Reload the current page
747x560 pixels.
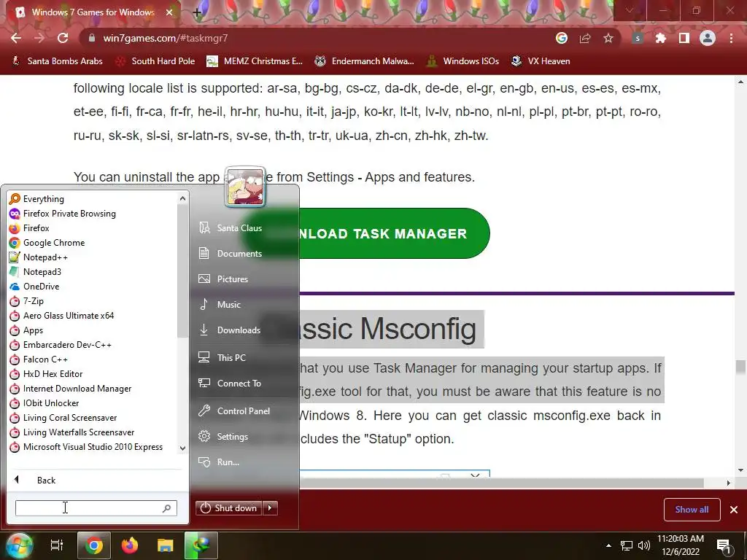63,38
